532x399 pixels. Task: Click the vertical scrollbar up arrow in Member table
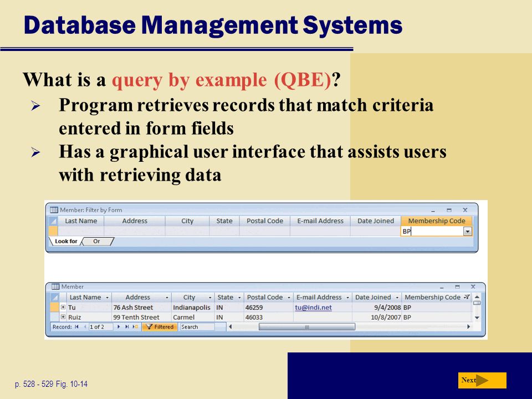point(477,296)
